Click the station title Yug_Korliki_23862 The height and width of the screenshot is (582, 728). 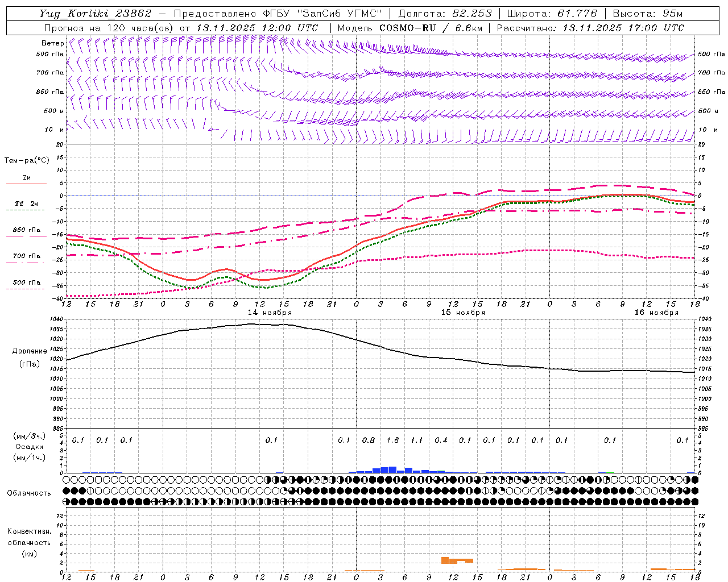tap(96, 14)
